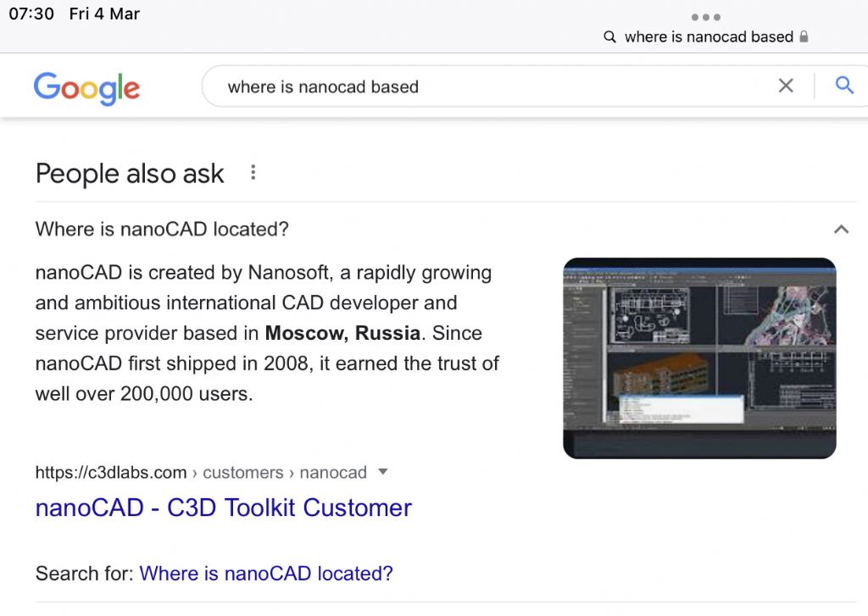868x616 pixels.
Task: Search for 'Where is nanoCAD located?' link
Action: [266, 574]
